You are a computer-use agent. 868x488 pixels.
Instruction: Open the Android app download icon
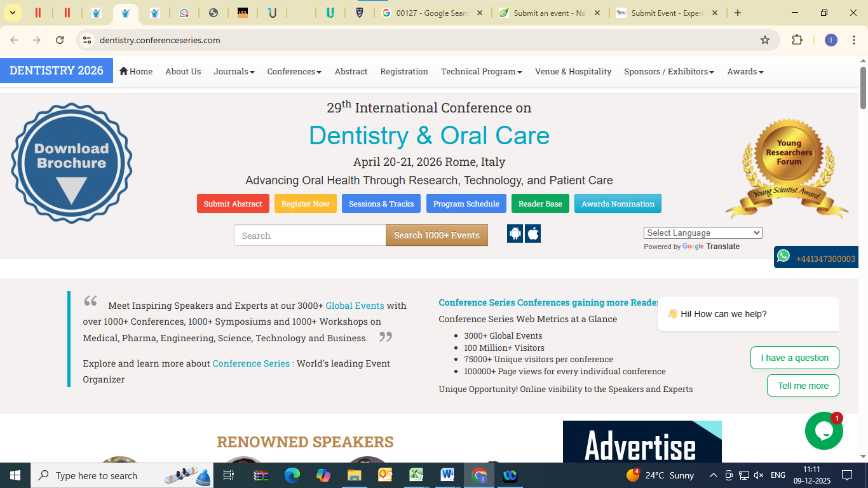click(x=515, y=234)
